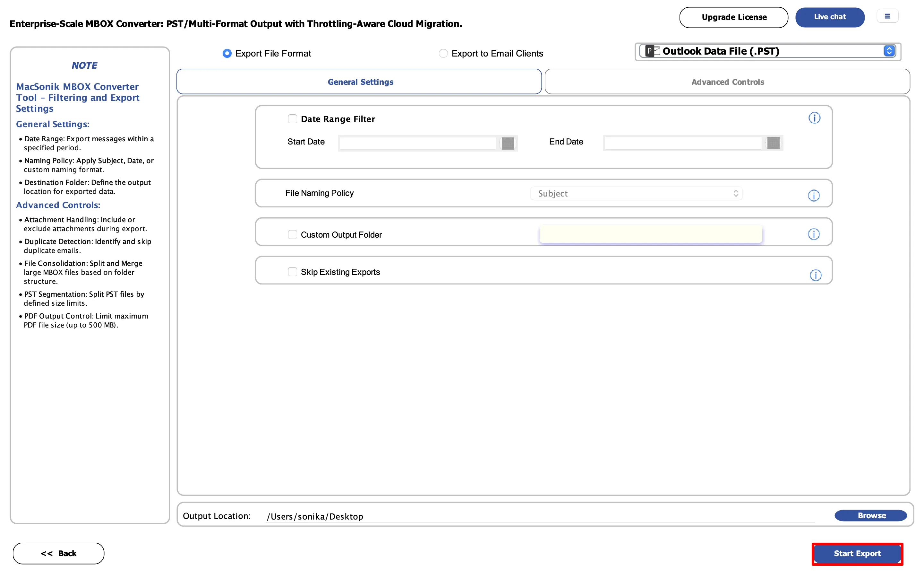Viewport: 924px width, 578px height.
Task: Click the 'File Naming Policy' label
Action: [320, 193]
